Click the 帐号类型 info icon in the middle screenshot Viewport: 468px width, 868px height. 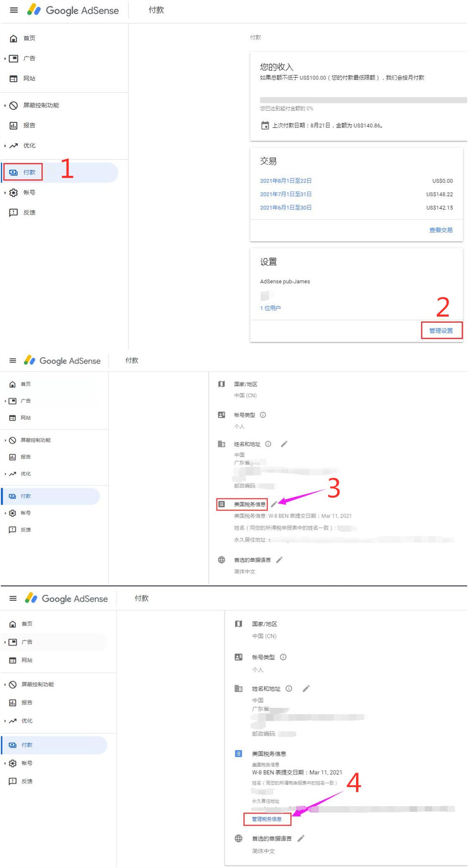click(x=263, y=415)
